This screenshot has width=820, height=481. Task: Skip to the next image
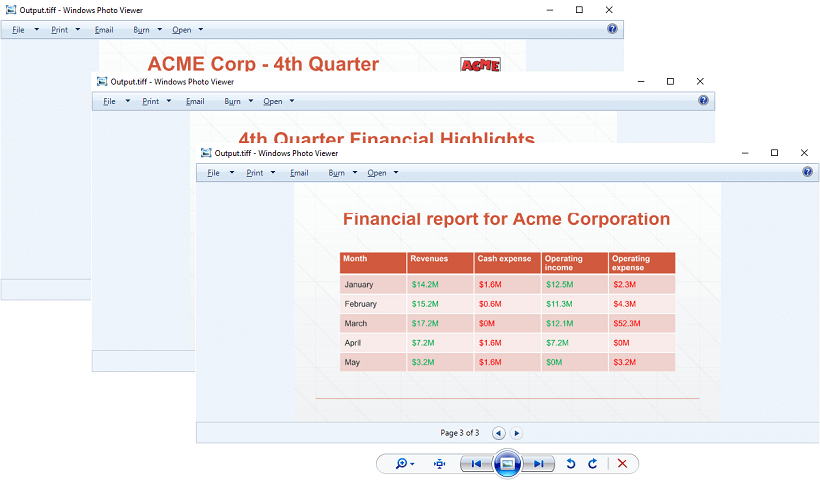tap(539, 464)
